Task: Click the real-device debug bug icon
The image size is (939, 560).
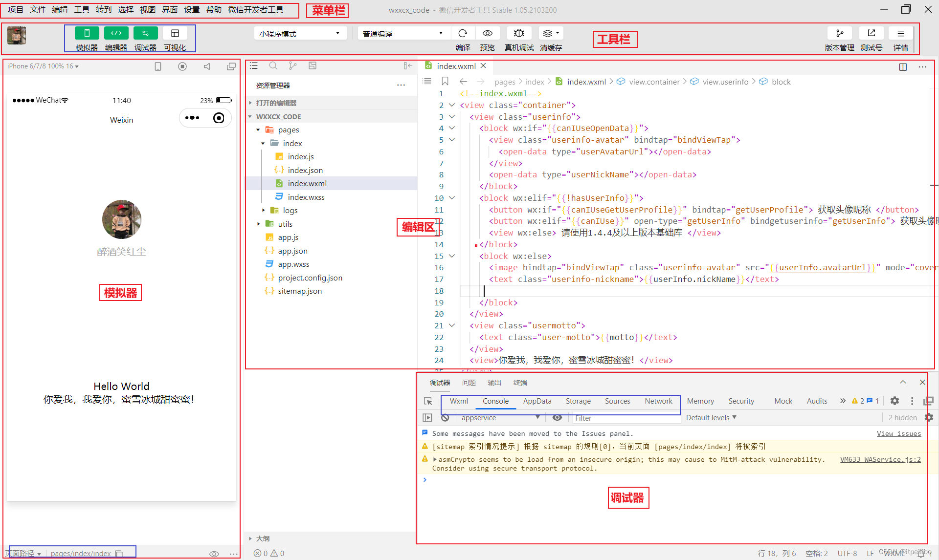Action: tap(519, 33)
